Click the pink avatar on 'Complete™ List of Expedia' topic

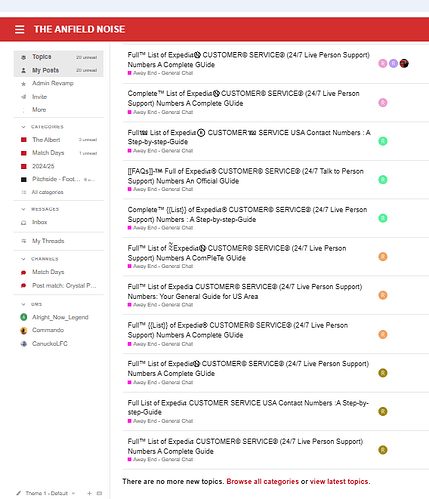click(x=383, y=103)
